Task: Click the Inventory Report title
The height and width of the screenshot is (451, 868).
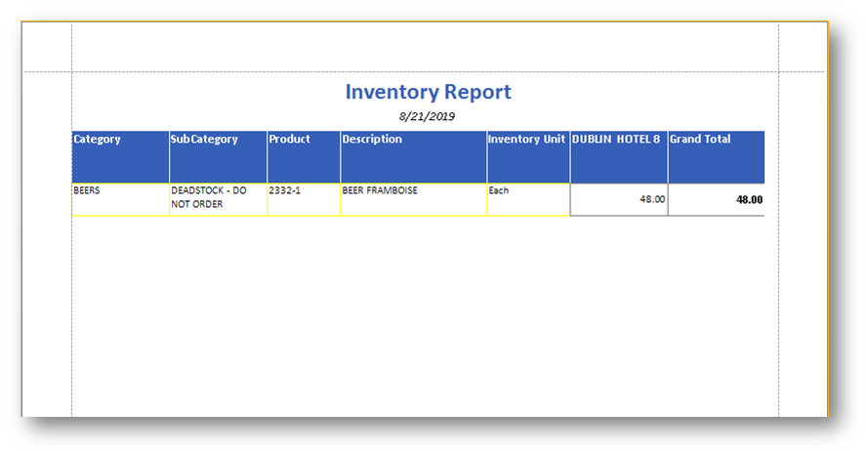Action: [x=428, y=93]
